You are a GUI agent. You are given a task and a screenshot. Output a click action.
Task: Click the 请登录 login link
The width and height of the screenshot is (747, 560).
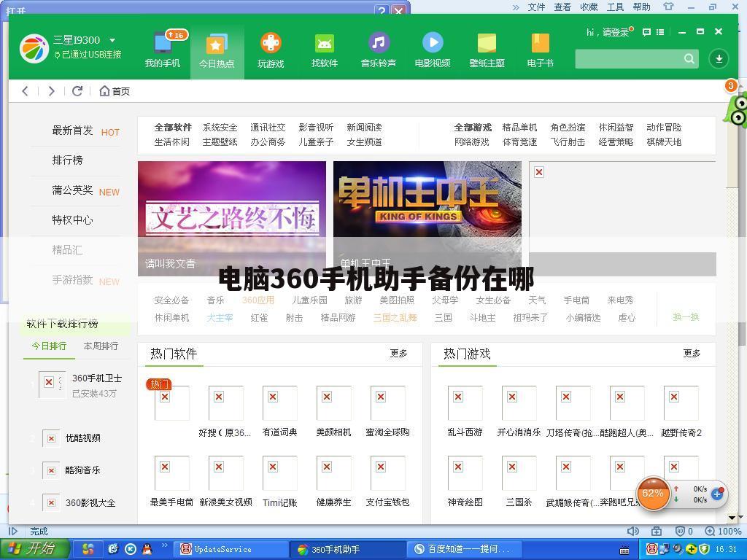(x=616, y=32)
